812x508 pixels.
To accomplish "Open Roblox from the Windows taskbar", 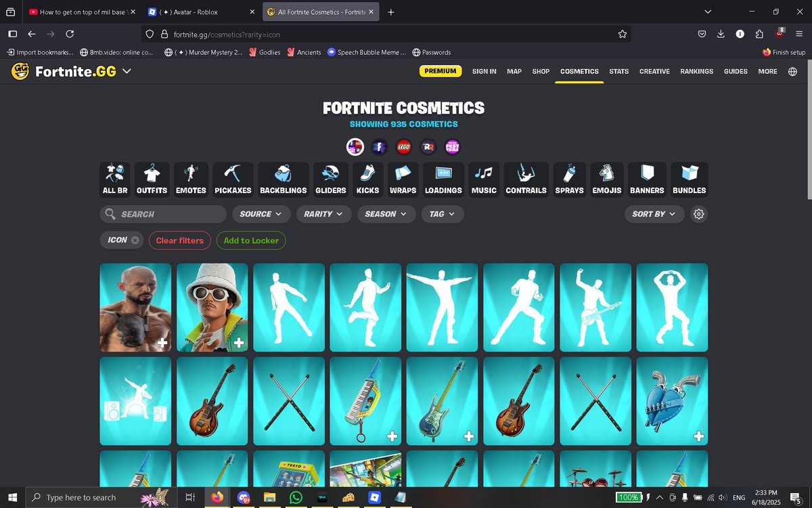I will [x=374, y=497].
